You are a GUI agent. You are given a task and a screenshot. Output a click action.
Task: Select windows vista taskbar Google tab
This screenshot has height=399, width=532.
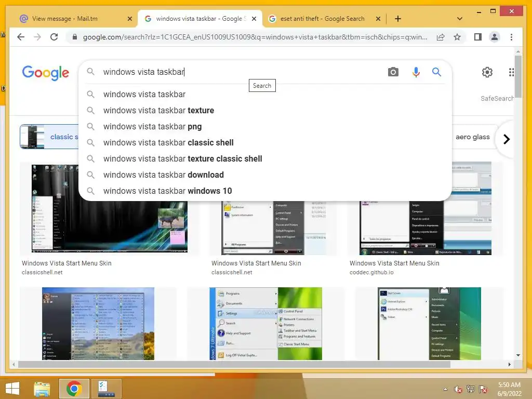199,19
